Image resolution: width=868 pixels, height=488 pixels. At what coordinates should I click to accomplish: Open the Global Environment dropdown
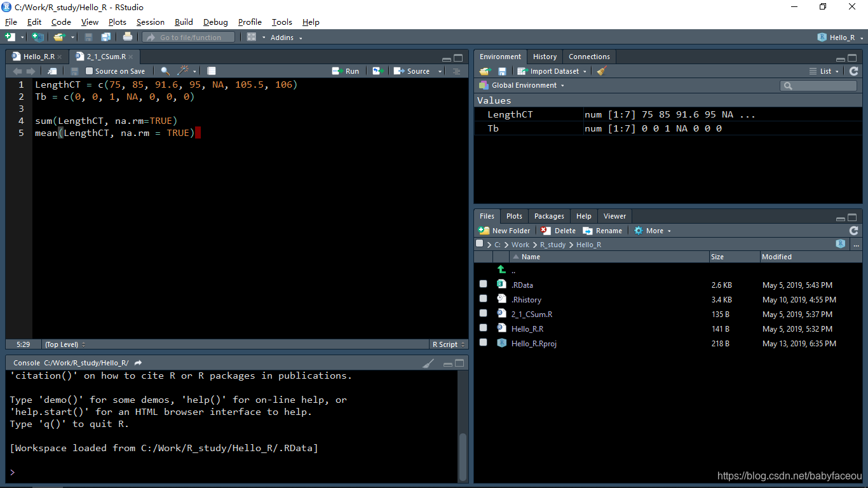(x=522, y=85)
